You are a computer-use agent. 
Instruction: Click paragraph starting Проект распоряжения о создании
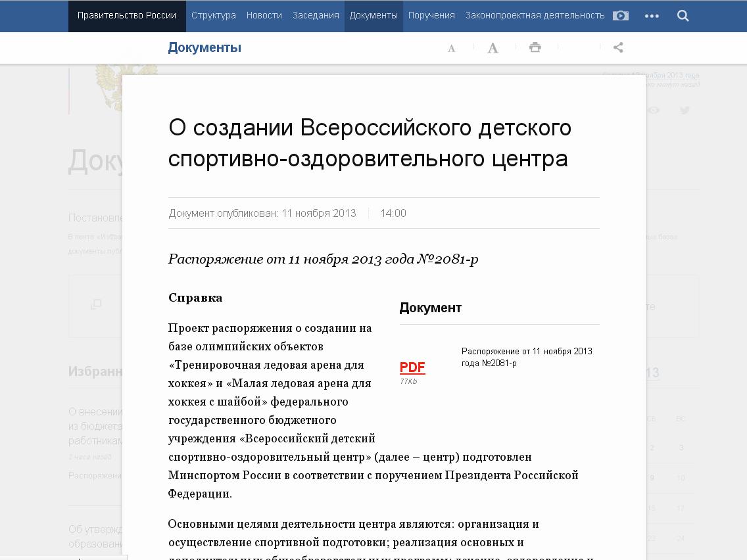(373, 411)
